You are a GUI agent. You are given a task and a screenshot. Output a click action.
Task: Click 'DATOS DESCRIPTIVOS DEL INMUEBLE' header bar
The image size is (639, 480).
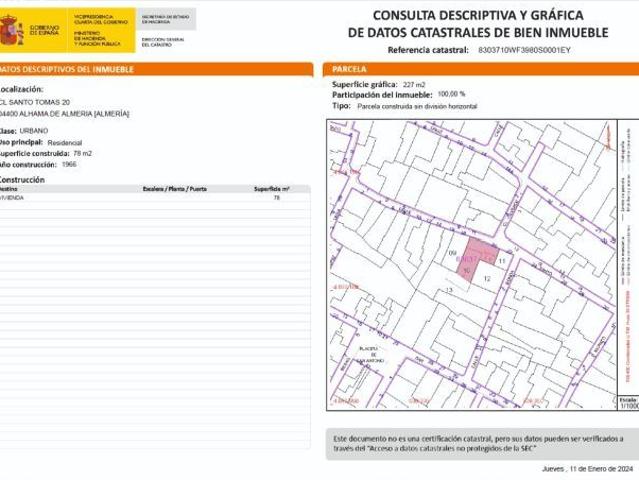tap(156, 69)
